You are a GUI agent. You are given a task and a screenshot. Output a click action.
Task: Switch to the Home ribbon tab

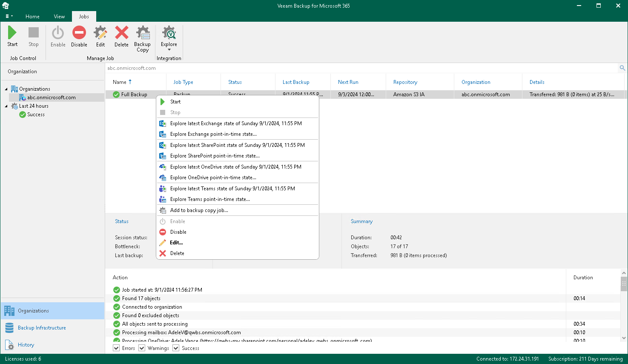pyautogui.click(x=32, y=17)
